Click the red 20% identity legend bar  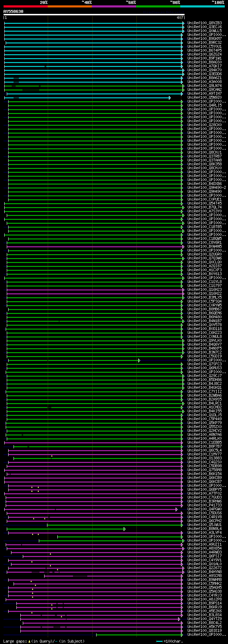[26, 6]
